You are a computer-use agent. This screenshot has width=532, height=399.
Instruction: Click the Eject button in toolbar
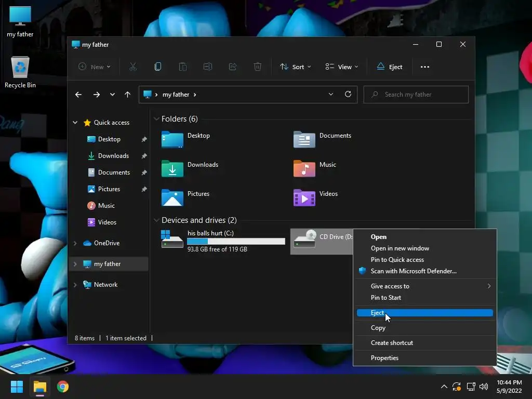point(390,67)
